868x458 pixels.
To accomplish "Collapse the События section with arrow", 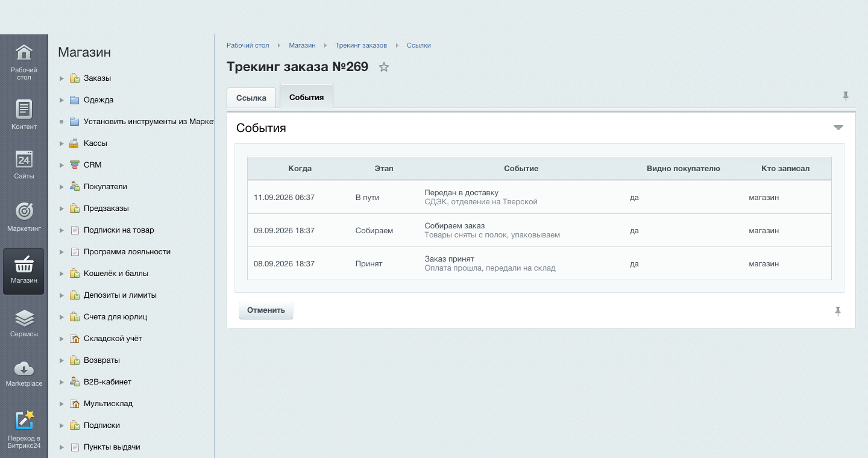I will 838,128.
